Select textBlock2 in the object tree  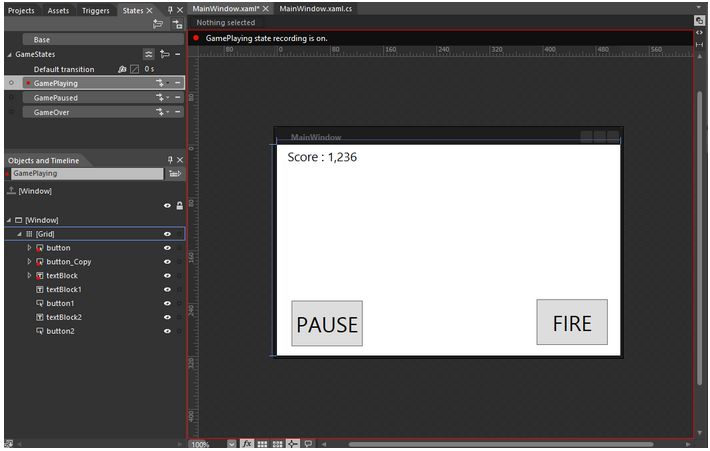tap(63, 317)
